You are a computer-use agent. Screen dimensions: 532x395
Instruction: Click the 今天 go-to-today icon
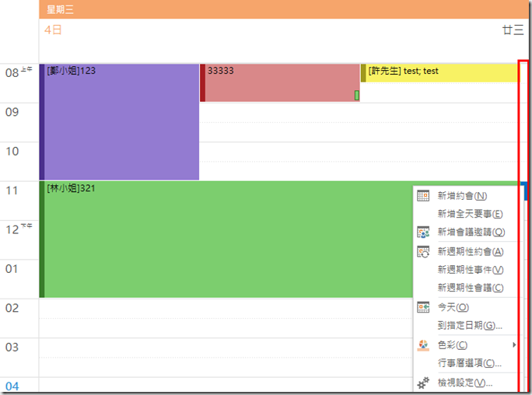pos(423,307)
